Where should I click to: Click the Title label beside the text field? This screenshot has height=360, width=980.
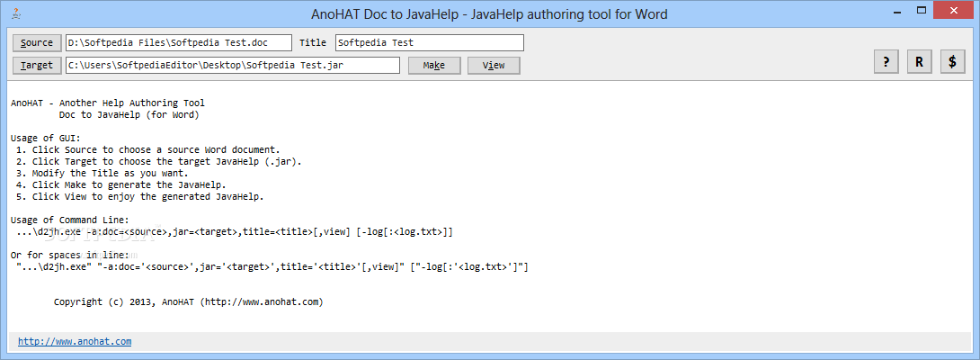[313, 42]
